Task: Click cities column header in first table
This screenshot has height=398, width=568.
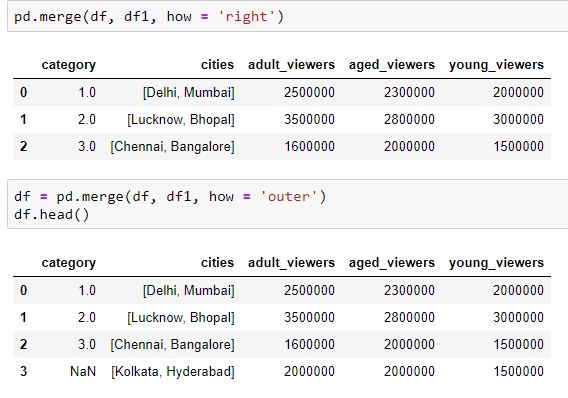Action: coord(217,64)
